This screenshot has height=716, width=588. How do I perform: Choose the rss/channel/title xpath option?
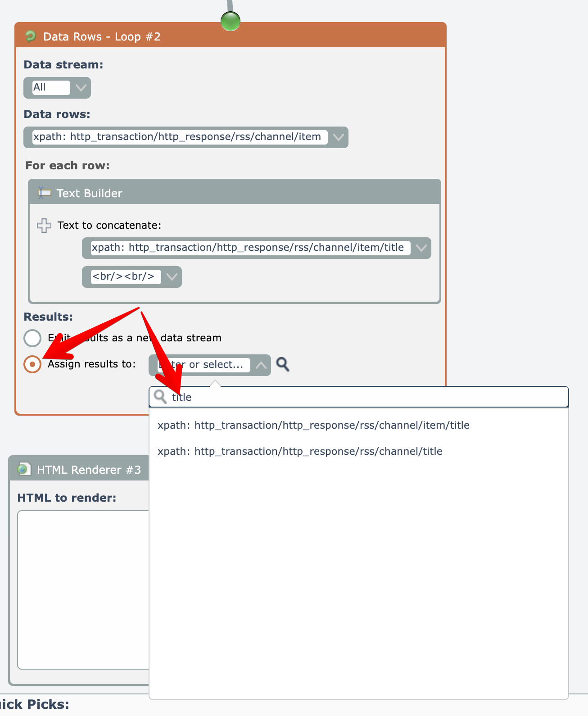point(300,451)
